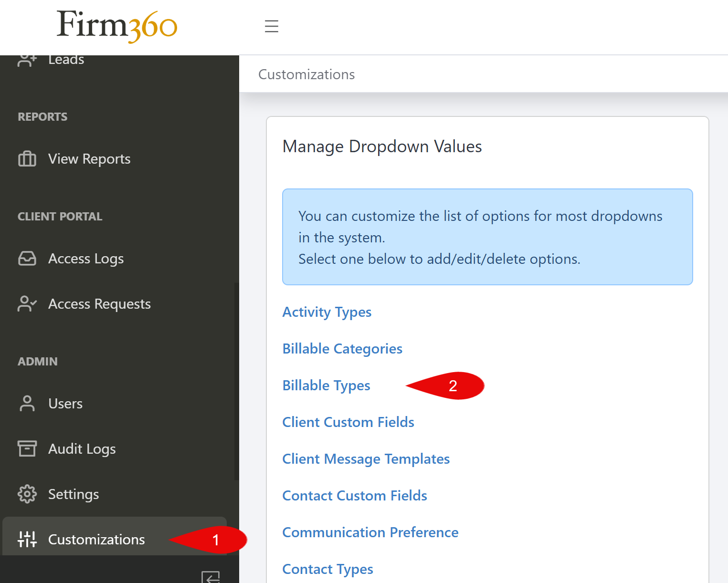
Task: Click the Audit Logs archive icon
Action: click(27, 448)
